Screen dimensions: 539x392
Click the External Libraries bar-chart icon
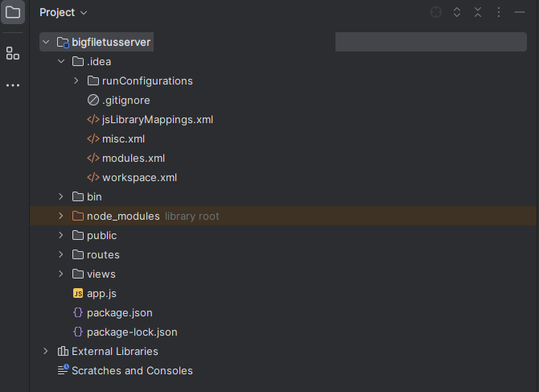pos(63,351)
